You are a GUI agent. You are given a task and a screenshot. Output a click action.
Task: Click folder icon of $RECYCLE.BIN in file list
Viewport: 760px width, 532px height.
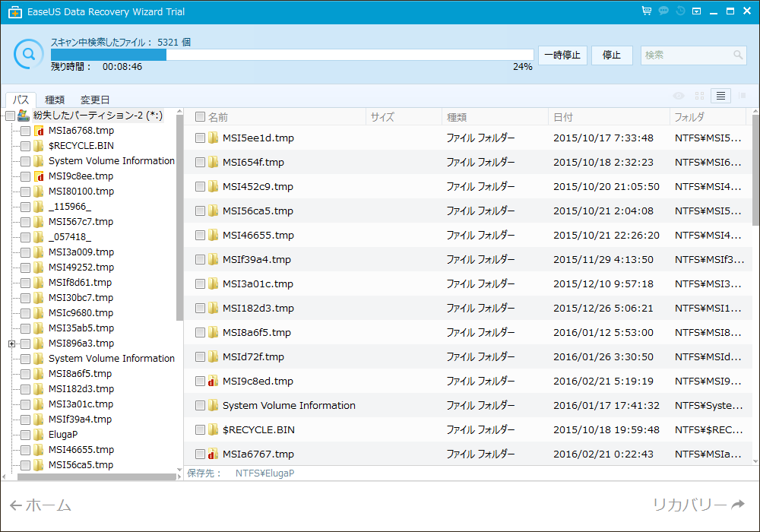[x=213, y=429]
